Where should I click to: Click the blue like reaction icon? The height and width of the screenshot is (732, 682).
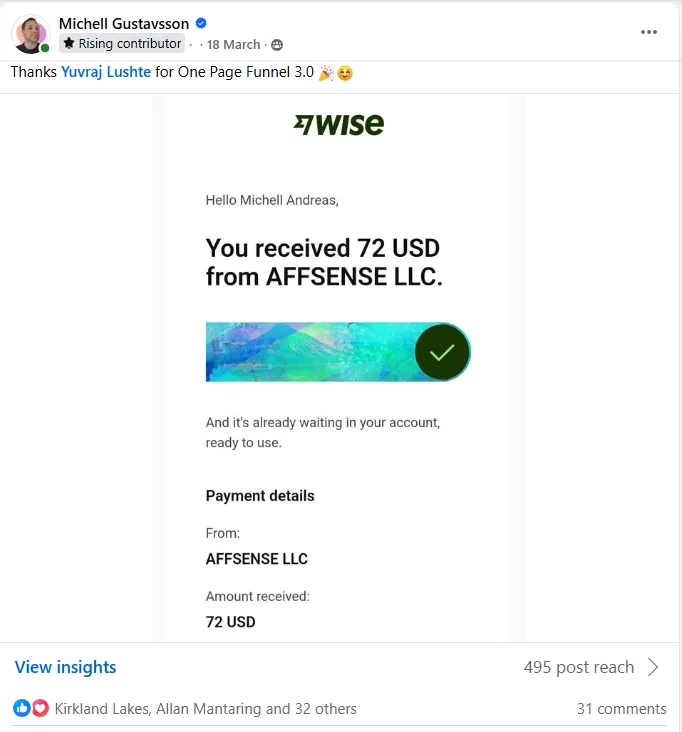21,708
